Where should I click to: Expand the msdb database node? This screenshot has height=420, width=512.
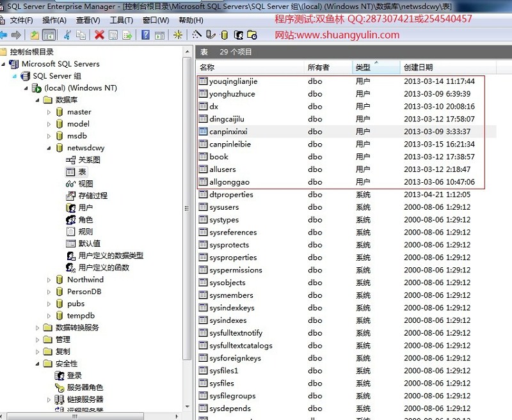pyautogui.click(x=49, y=136)
